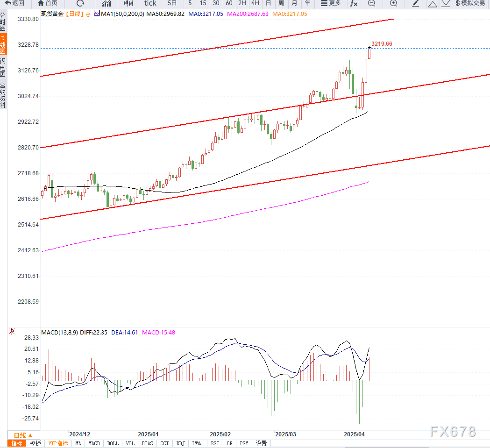Click the 3219.66 price marker on chart

tap(382, 44)
